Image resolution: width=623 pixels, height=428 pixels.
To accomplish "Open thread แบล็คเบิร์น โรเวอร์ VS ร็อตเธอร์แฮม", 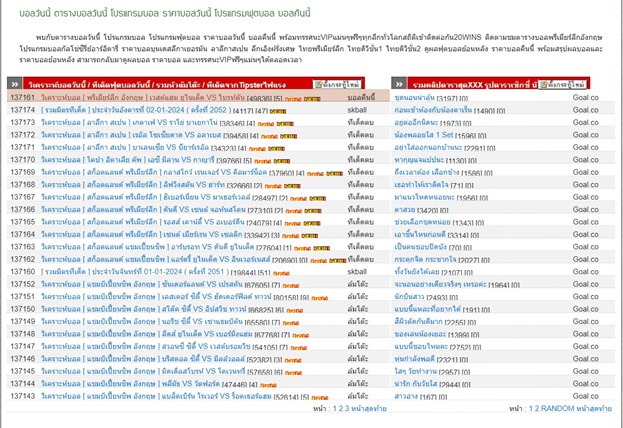I will tap(157, 396).
